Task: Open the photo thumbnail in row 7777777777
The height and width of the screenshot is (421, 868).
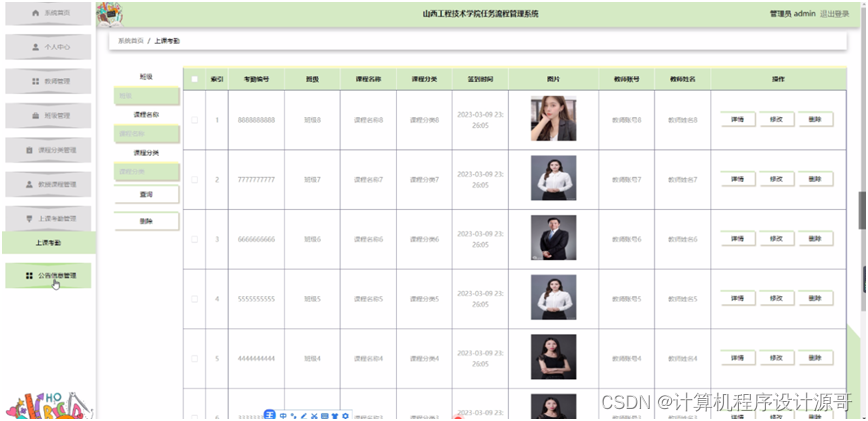Action: (x=553, y=178)
